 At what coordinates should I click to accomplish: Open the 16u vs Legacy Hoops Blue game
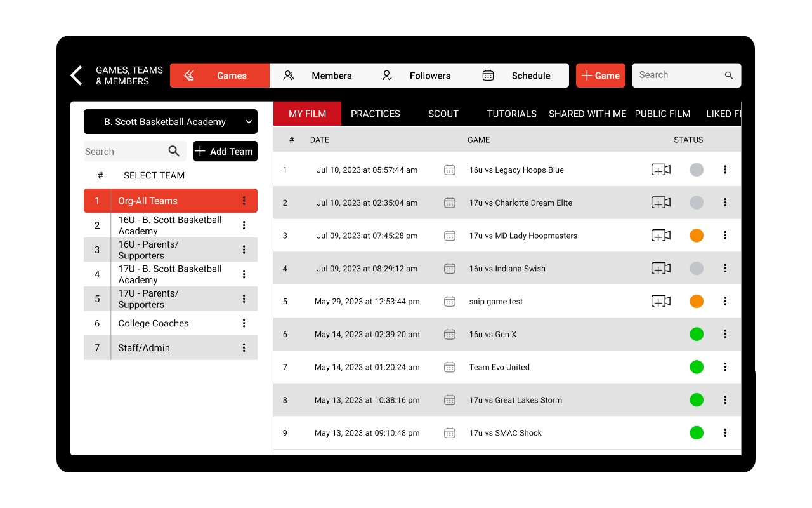[516, 170]
